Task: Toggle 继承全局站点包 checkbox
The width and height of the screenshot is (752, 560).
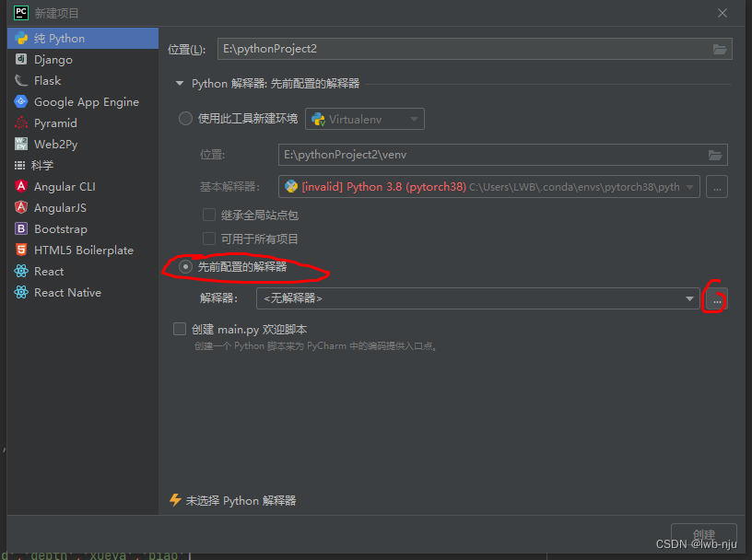Action: coord(209,215)
